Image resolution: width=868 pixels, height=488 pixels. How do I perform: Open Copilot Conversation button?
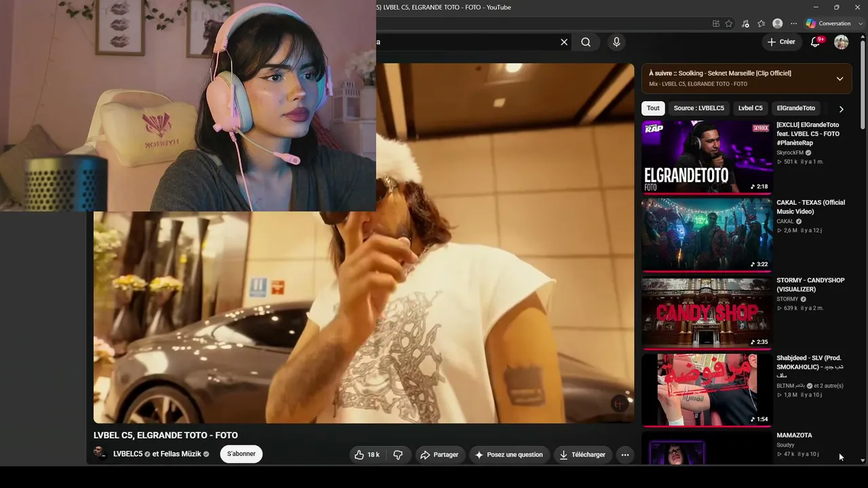tap(827, 24)
